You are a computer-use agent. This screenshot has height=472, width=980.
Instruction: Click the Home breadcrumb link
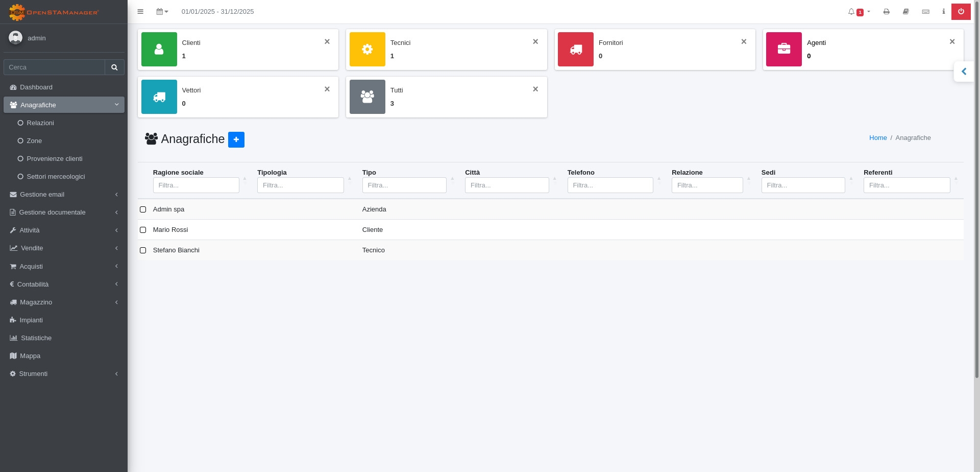pyautogui.click(x=878, y=138)
